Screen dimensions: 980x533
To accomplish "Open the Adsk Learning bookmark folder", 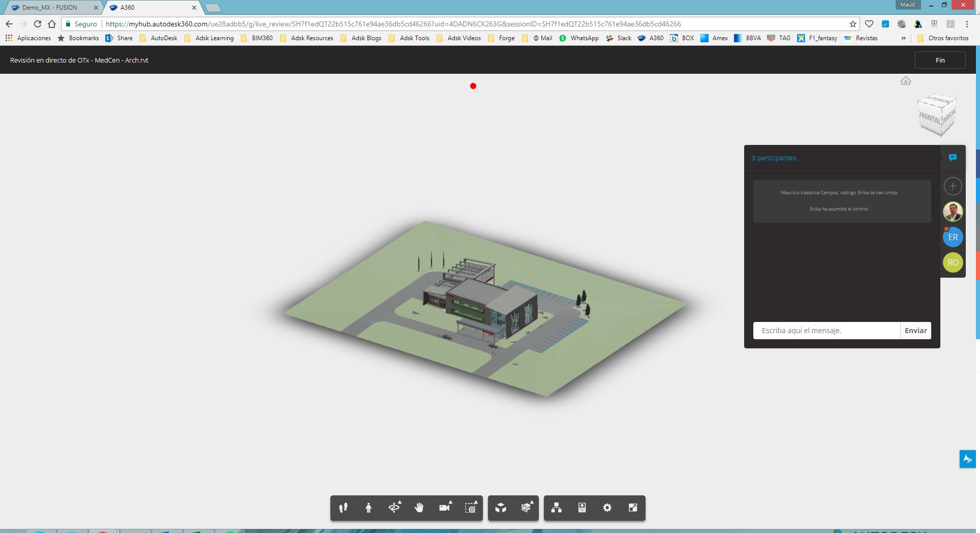I will tap(209, 38).
